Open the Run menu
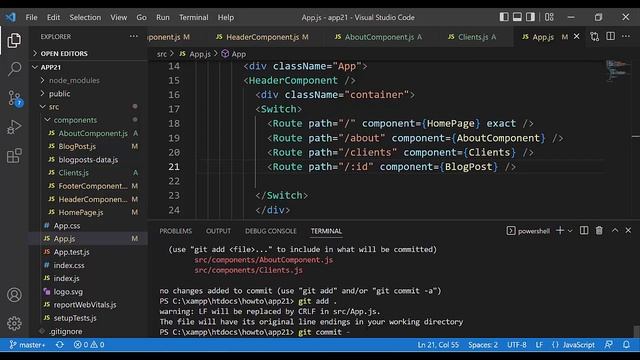 [x=162, y=17]
